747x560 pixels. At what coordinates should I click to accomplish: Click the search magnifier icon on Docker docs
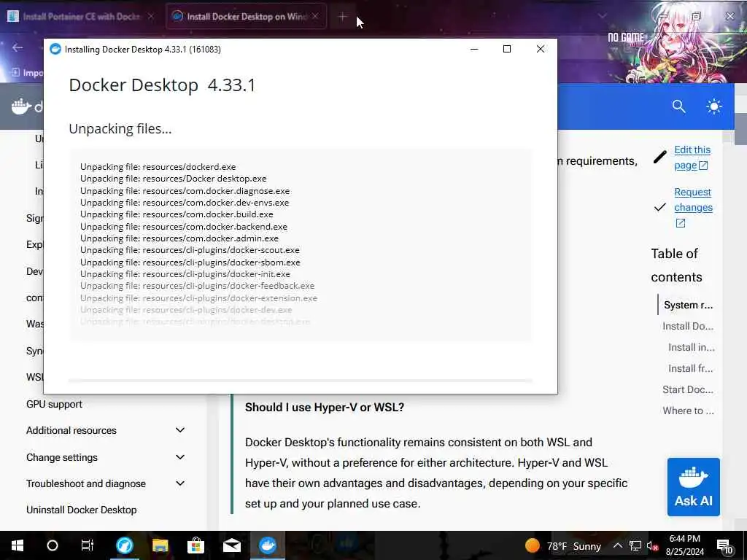tap(679, 106)
